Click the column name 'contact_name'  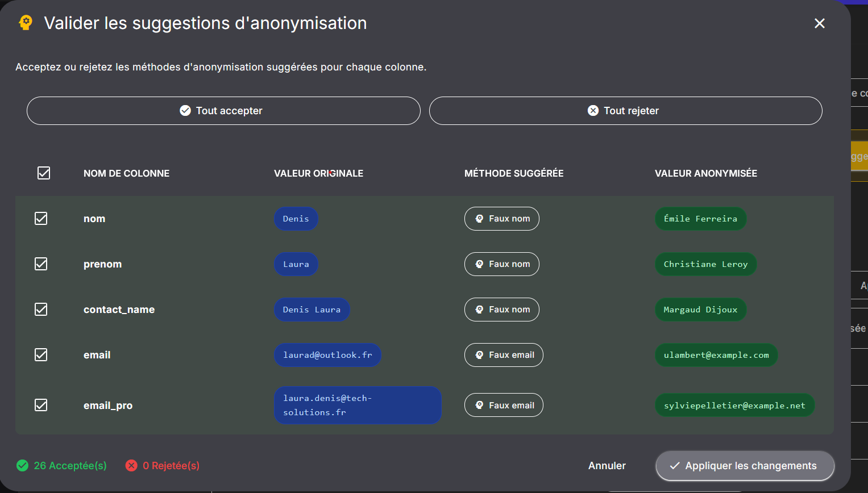119,310
